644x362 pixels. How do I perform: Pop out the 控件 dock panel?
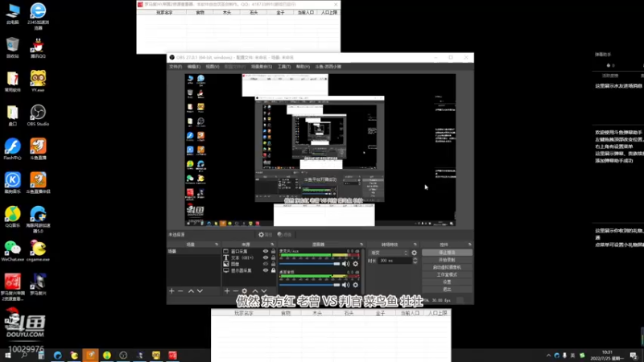pyautogui.click(x=470, y=245)
